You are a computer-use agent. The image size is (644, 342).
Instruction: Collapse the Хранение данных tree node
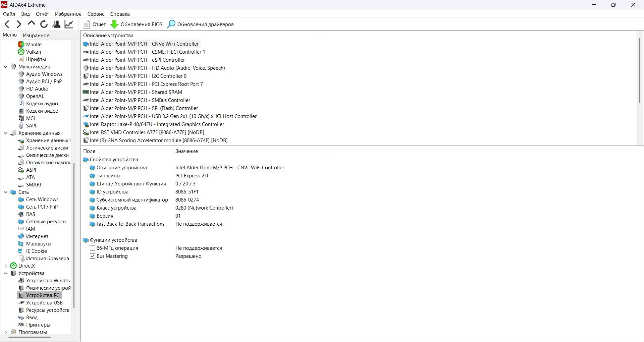point(6,133)
